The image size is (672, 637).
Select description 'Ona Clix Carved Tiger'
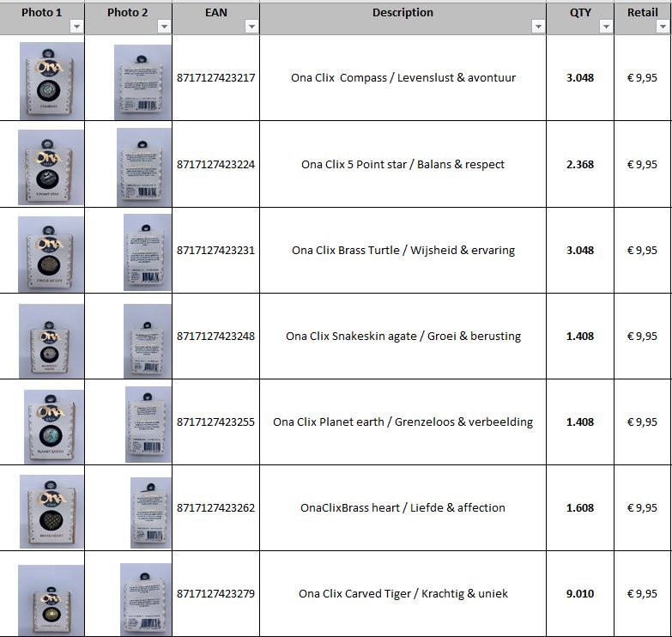(x=354, y=594)
